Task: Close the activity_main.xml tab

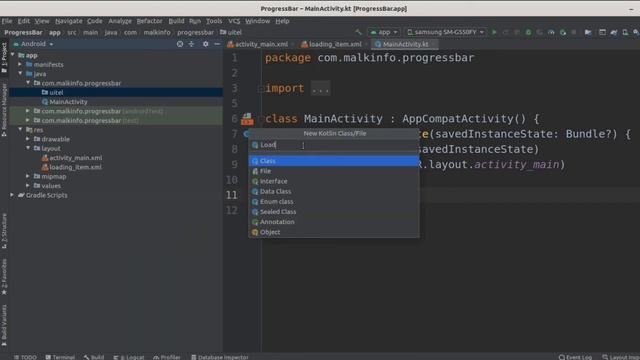Action: (x=293, y=44)
